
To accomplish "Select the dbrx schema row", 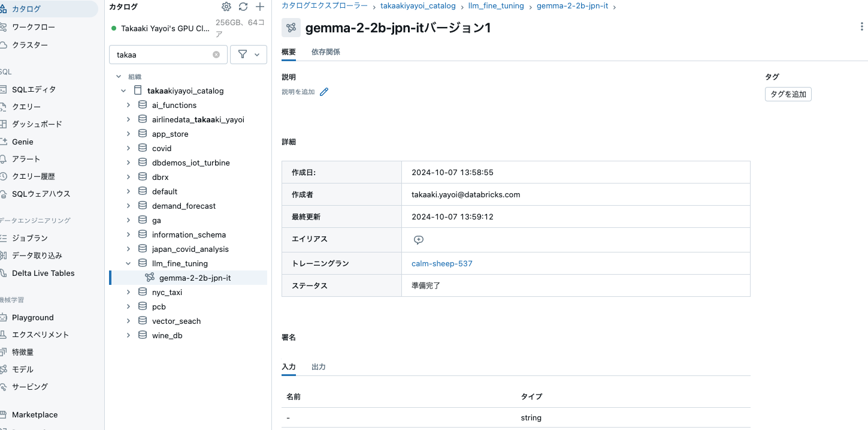I will [x=188, y=177].
